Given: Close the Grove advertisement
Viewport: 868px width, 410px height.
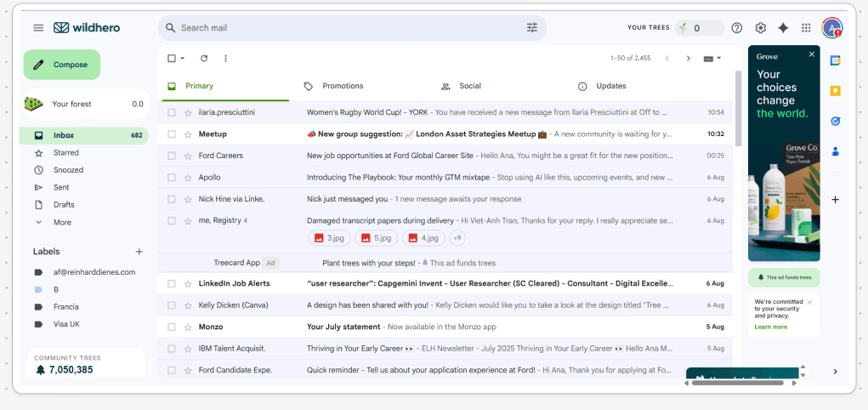Looking at the screenshot, I should [x=812, y=54].
